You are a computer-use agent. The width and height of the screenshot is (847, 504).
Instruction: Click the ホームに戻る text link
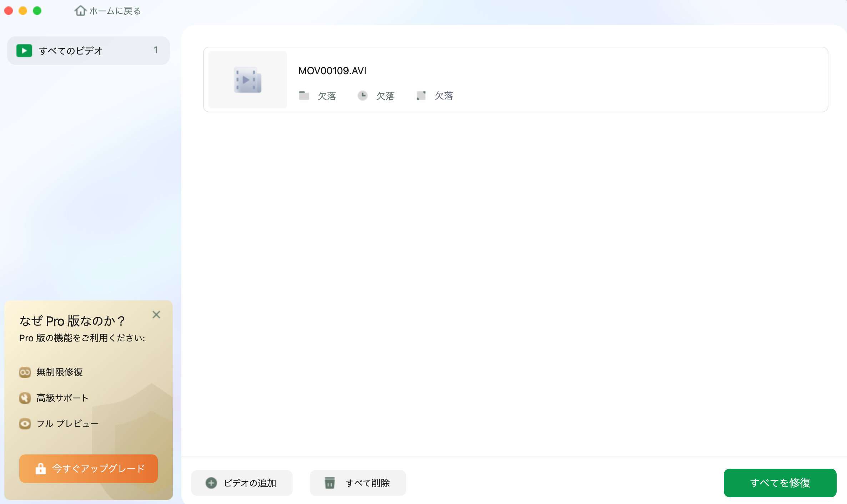coord(115,11)
